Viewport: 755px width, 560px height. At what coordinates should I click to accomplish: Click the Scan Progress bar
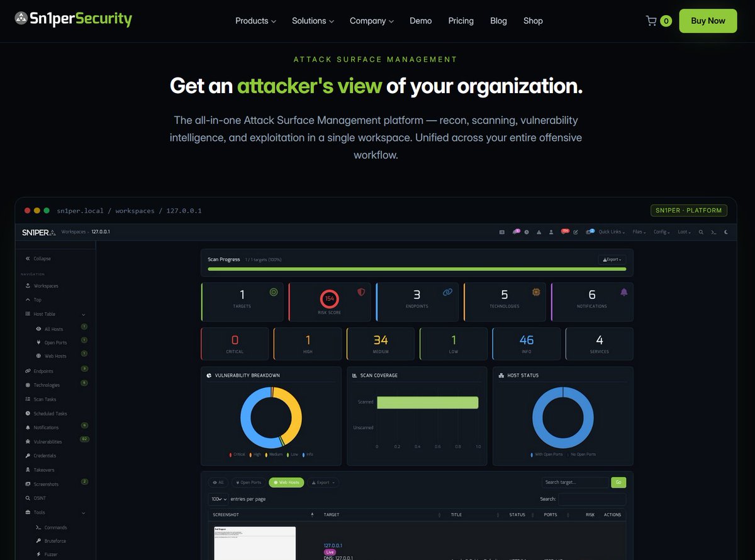417,269
